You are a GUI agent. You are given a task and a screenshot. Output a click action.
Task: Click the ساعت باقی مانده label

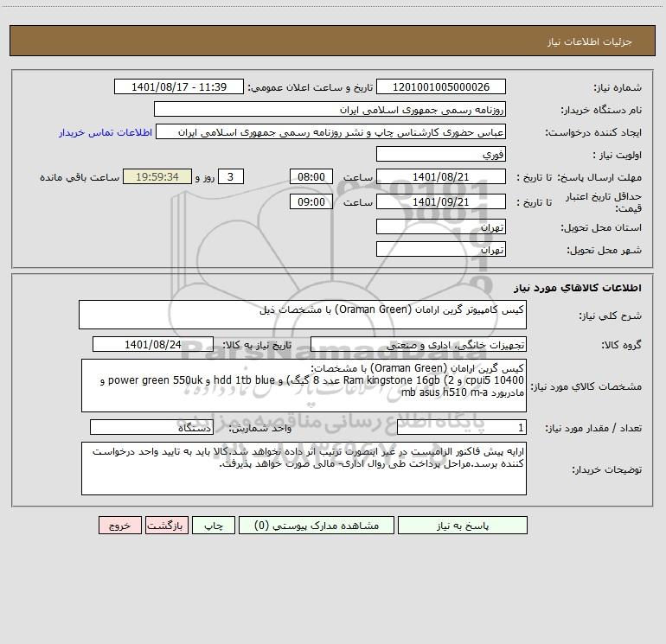[x=80, y=177]
